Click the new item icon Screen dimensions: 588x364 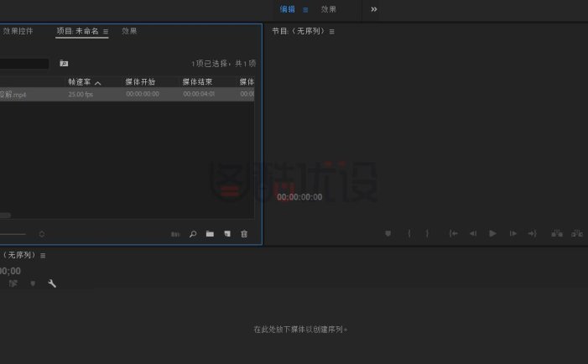[x=227, y=233]
